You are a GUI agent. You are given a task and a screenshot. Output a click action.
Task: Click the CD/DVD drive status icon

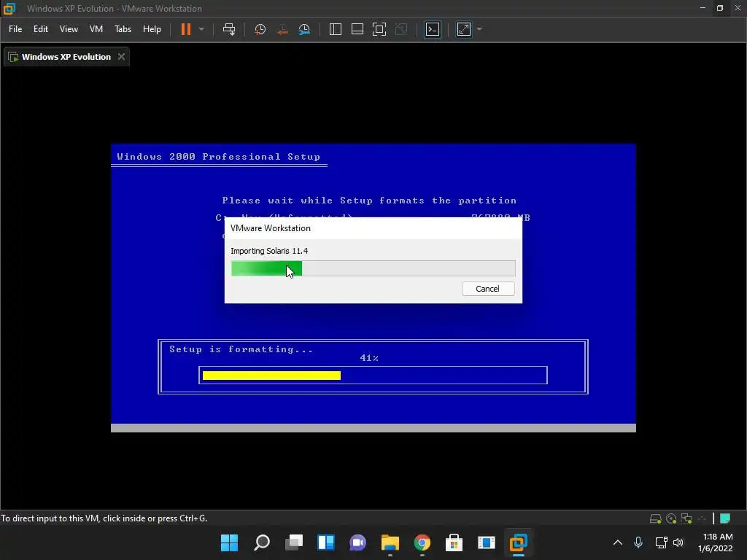671,518
